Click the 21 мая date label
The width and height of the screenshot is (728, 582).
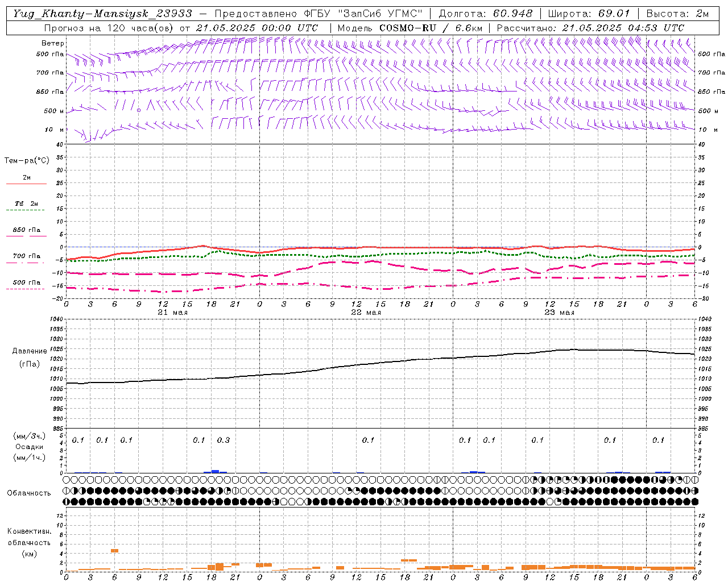(x=173, y=313)
